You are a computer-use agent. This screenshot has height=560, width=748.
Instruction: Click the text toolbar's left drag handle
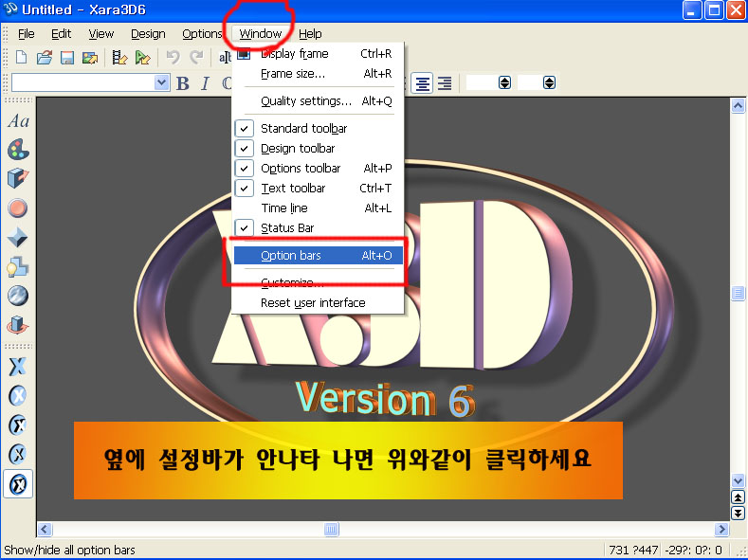[x=6, y=83]
